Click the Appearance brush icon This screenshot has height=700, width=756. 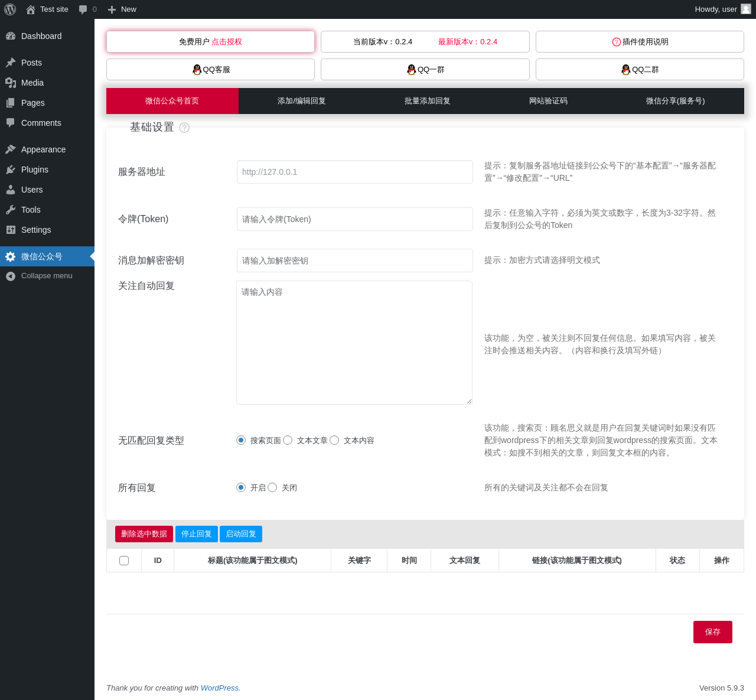point(11,149)
